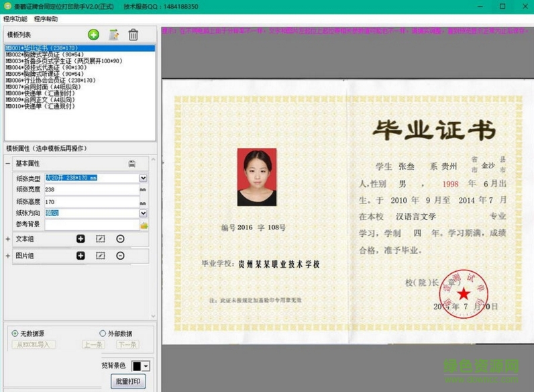Click the remove icon in 图片组 row
The width and height of the screenshot is (534, 392).
pos(120,256)
